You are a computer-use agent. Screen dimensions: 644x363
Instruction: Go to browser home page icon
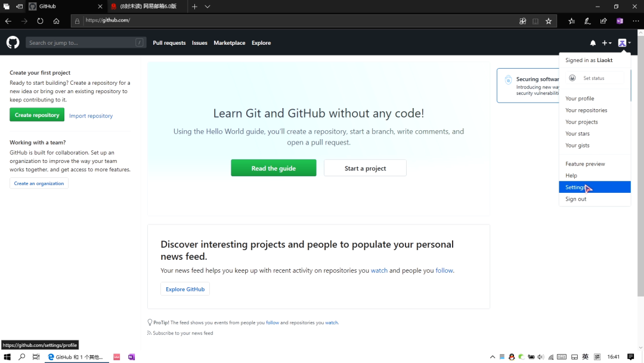(x=56, y=21)
